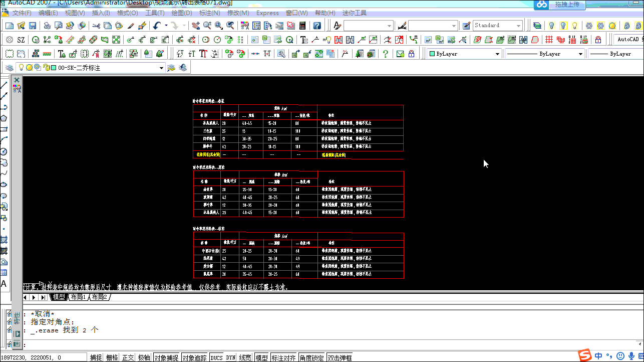Toggle 对象捕捉 object snap
The width and height of the screenshot is (644, 362).
tap(166, 357)
